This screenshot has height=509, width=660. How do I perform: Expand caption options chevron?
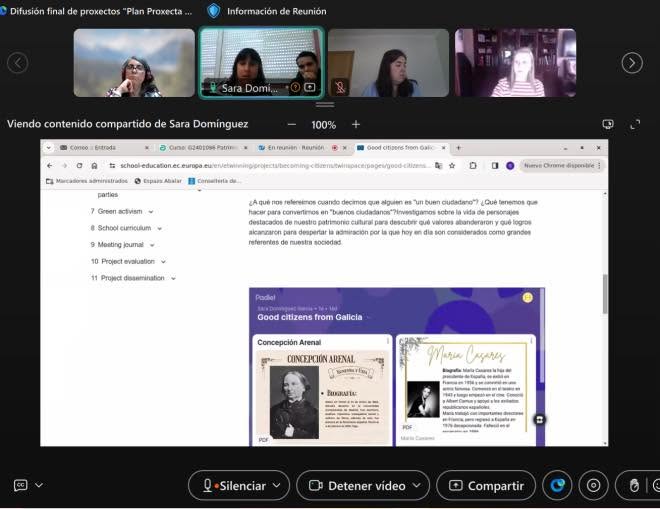39,485
